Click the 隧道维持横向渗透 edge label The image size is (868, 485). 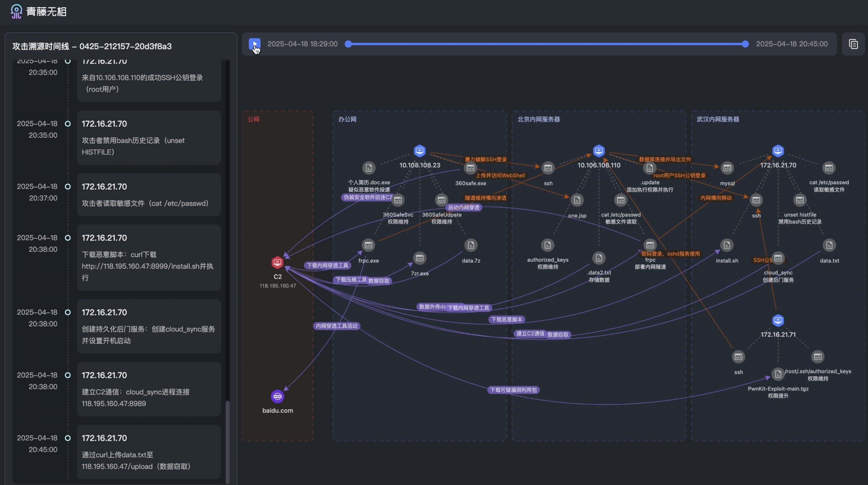point(485,198)
